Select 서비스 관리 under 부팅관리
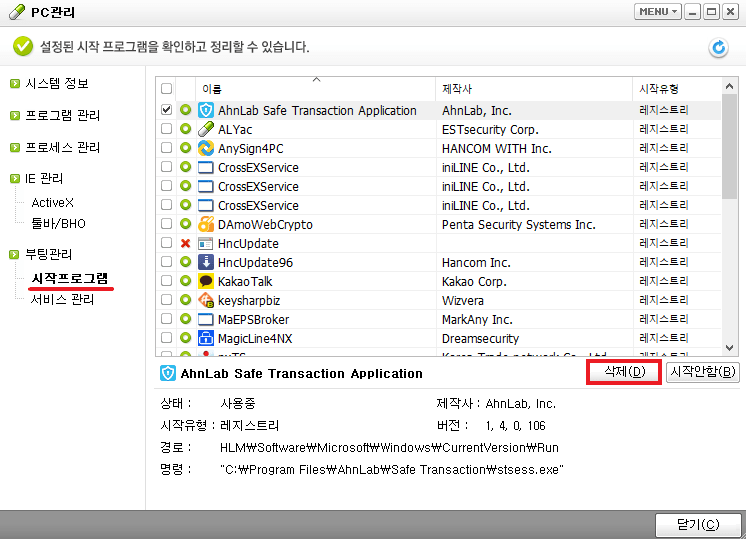 click(62, 300)
